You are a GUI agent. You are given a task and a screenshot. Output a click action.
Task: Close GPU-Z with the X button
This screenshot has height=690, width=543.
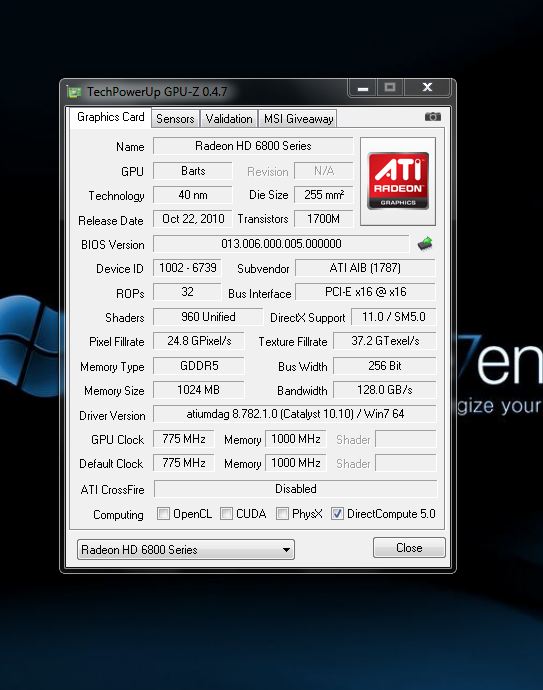[x=427, y=88]
